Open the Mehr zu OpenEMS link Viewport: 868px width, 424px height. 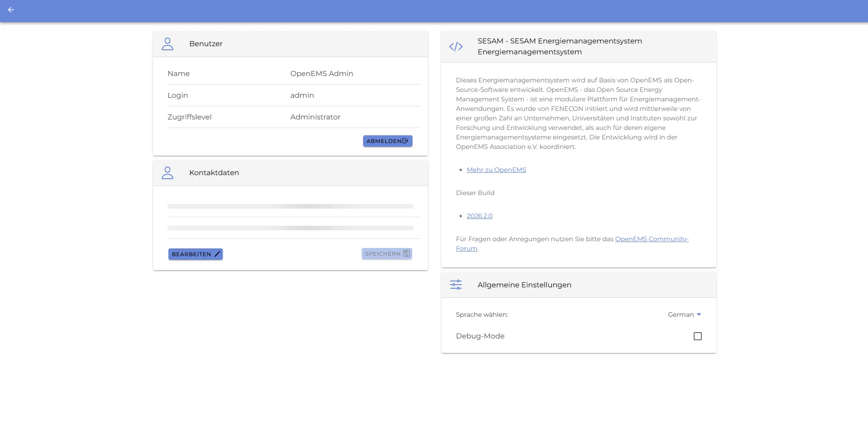tap(496, 170)
